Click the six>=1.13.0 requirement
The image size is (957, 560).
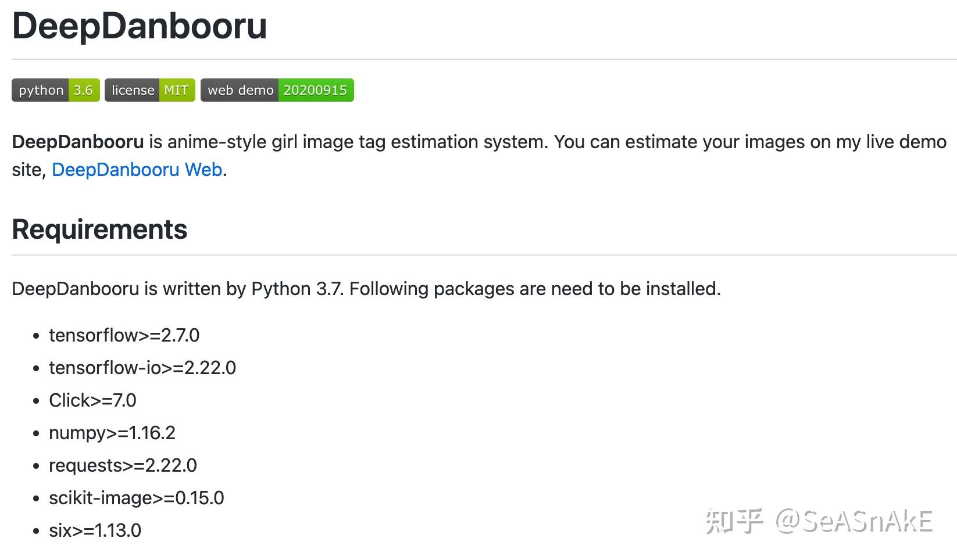(95, 530)
